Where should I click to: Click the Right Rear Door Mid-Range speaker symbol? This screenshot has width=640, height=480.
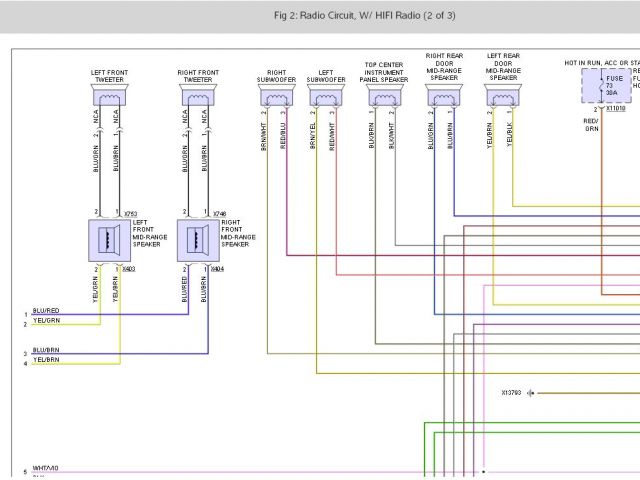[442, 97]
